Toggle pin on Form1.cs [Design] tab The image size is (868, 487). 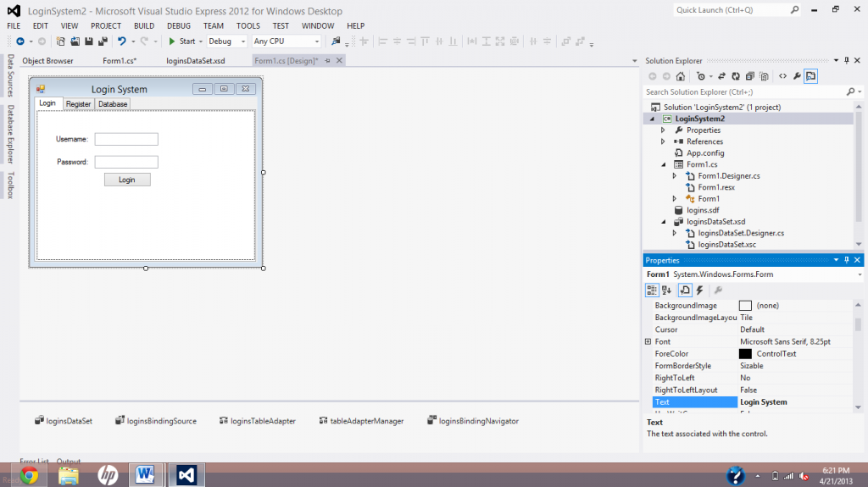pyautogui.click(x=328, y=61)
